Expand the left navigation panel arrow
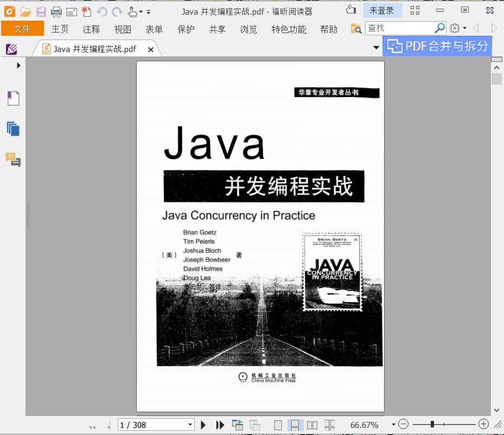Screen dimensions: 504x435 click(x=18, y=65)
